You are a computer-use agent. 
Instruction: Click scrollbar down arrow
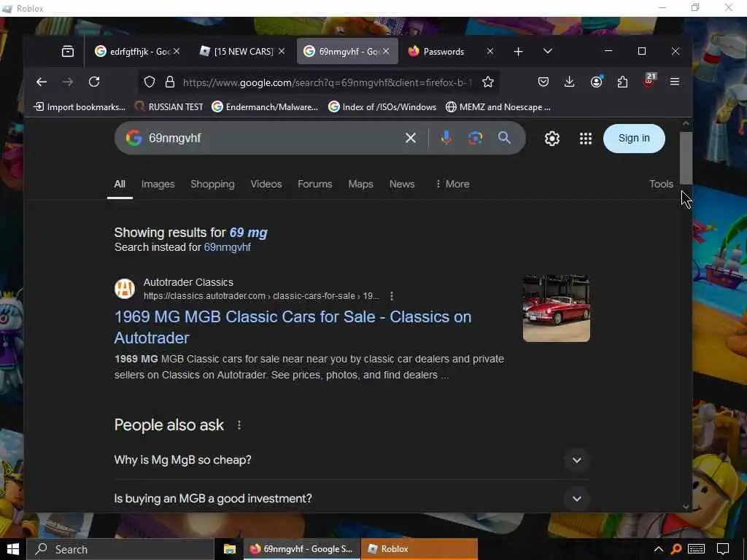click(686, 507)
